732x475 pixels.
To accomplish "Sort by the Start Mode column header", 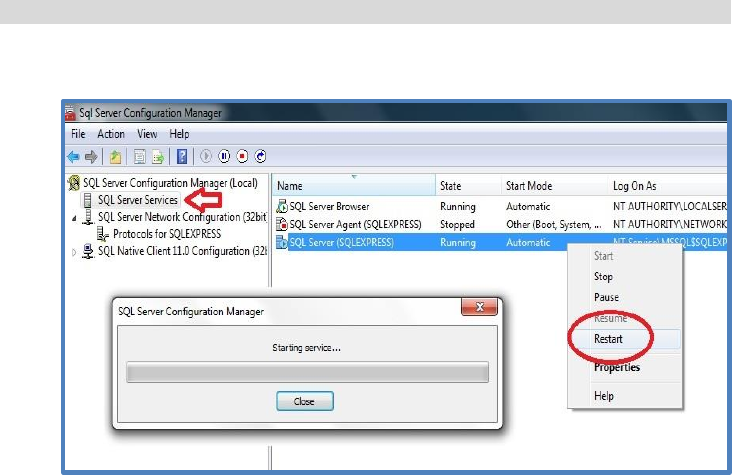I will pos(555,186).
